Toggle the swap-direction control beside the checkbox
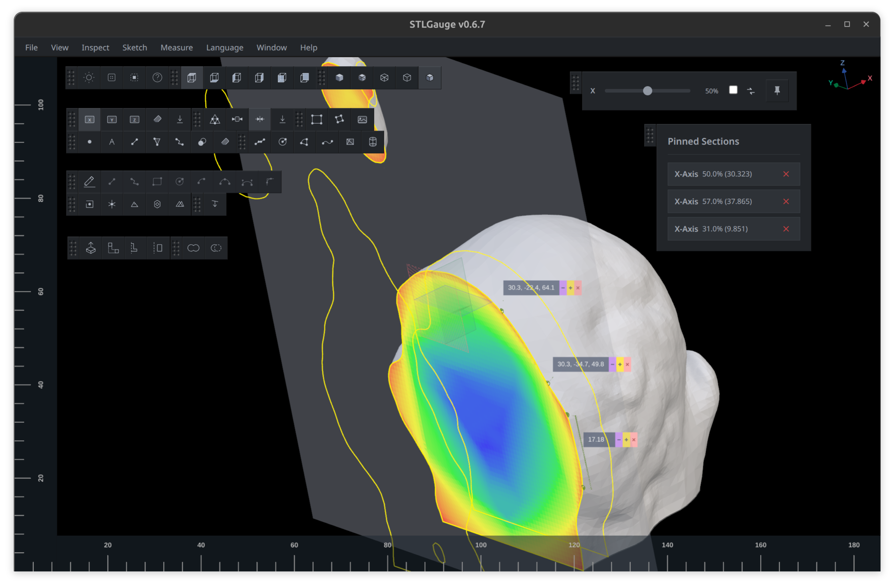Viewport: 895px width, 588px height. [751, 91]
